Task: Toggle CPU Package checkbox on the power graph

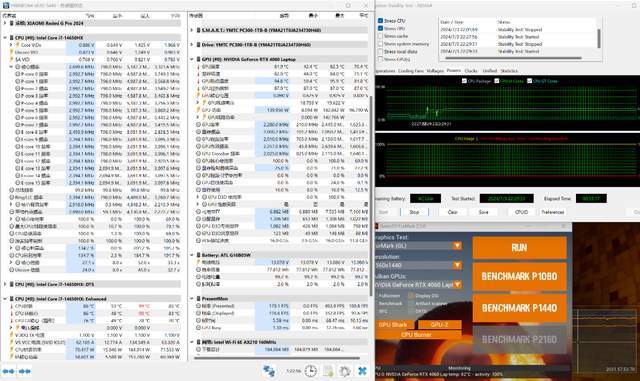Action: click(464, 81)
